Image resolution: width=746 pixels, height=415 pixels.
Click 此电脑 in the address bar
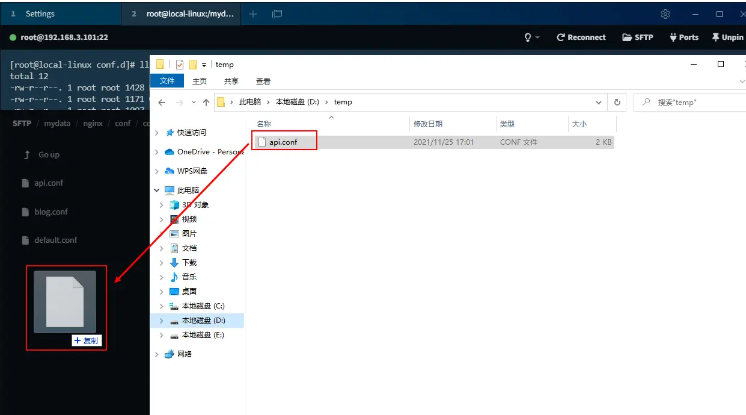(x=250, y=102)
